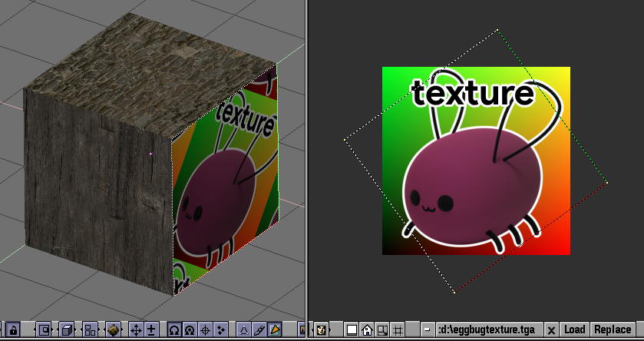
Task: Select the eggbug-textured cube face in 3D view
Action: tap(225, 180)
